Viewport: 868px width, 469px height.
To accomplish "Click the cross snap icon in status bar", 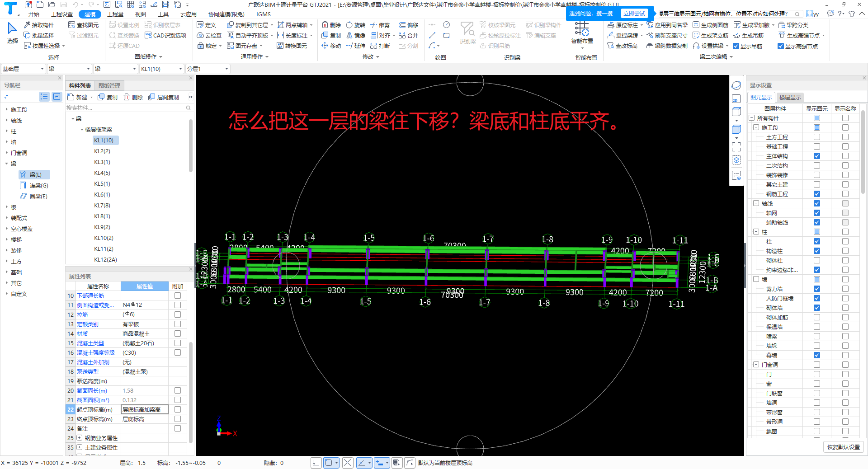I will tap(348, 463).
